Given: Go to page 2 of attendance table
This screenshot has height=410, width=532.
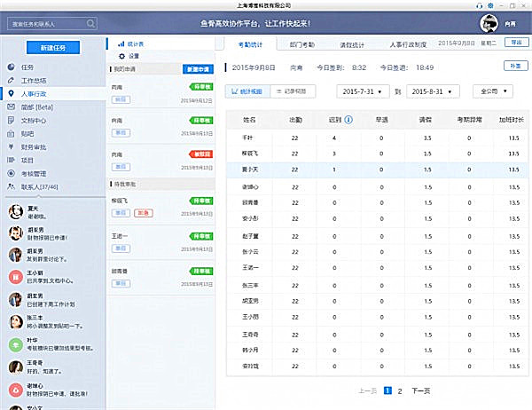Looking at the screenshot, I should (x=400, y=390).
